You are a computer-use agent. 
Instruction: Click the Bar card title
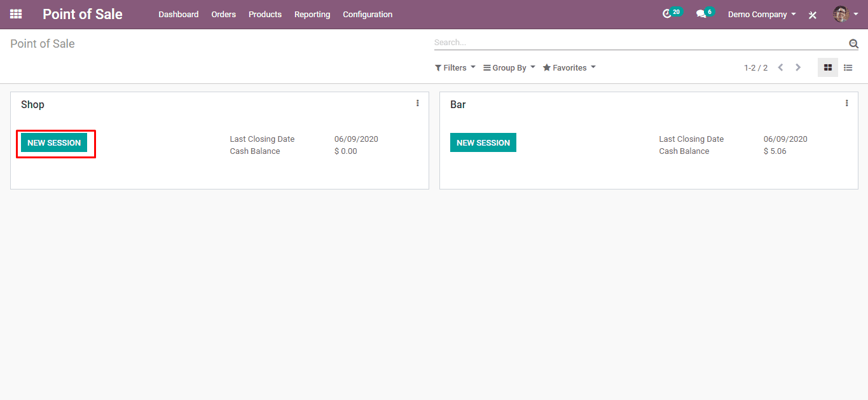458,104
